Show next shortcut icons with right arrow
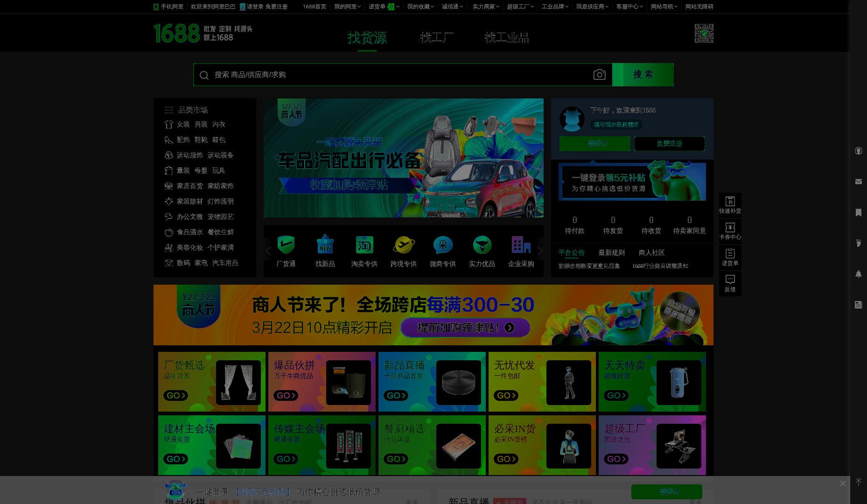The height and width of the screenshot is (504, 867). 540,251
